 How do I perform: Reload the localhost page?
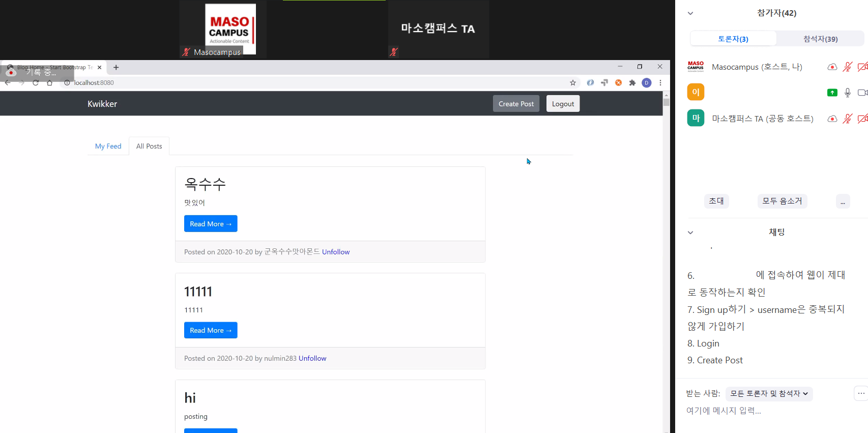click(36, 83)
